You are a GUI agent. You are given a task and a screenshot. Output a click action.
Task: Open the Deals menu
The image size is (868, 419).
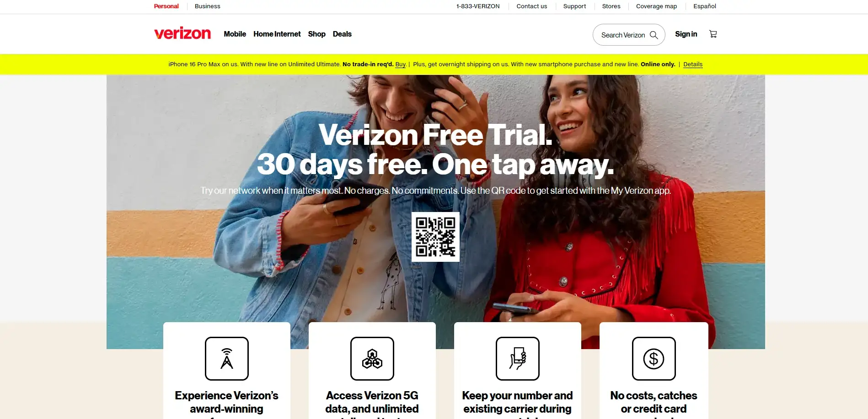point(342,34)
